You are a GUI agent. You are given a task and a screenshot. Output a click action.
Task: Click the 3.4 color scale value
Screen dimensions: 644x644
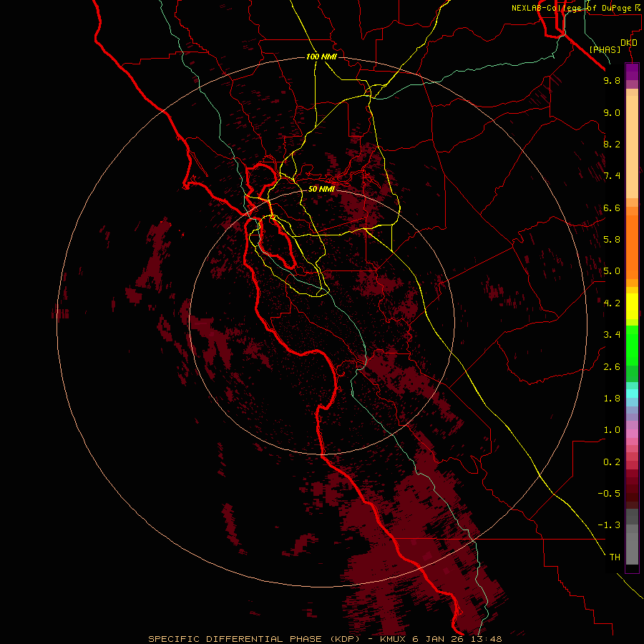(612, 335)
